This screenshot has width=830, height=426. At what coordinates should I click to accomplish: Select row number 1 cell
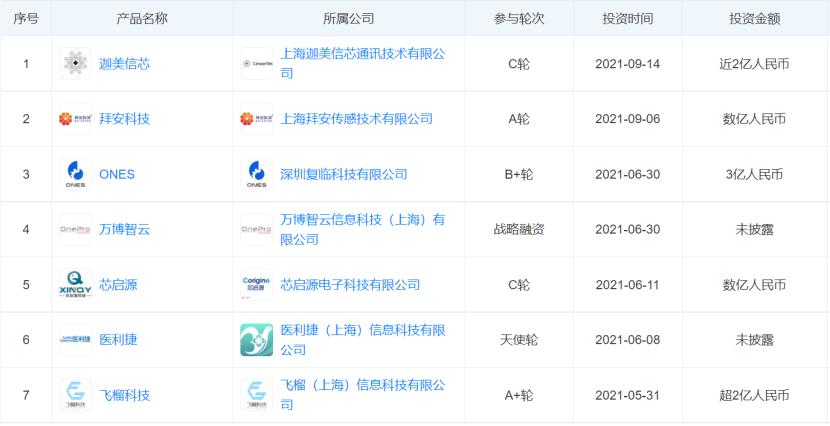[26, 64]
